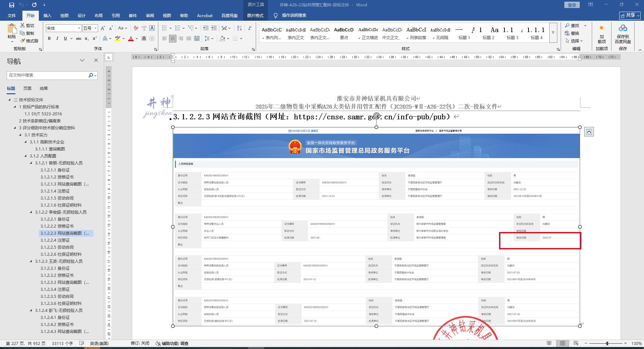Toggle italic formatting

[x=57, y=38]
